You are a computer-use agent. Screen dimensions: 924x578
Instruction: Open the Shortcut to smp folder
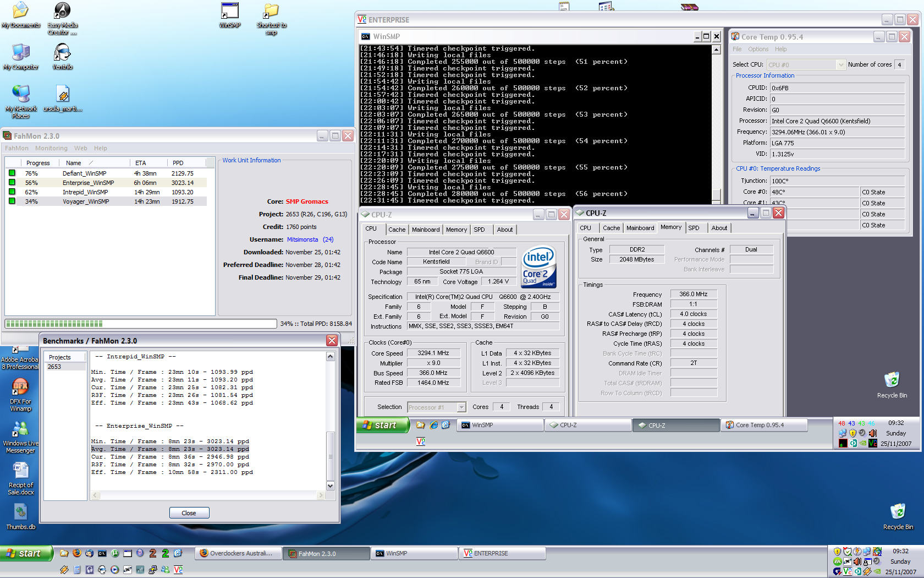[x=271, y=19]
